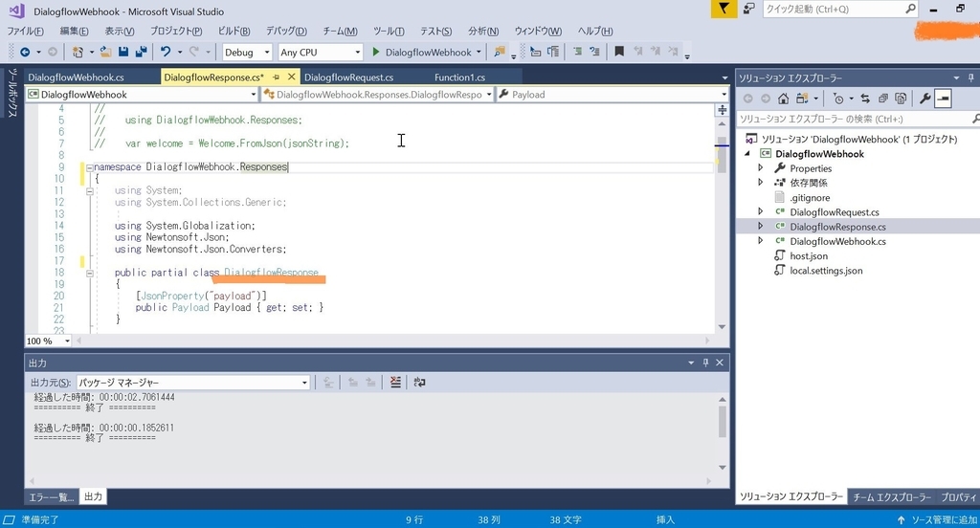Click the notifications flag icon in the title bar
This screenshot has width=980, height=528.
pyautogui.click(x=724, y=9)
